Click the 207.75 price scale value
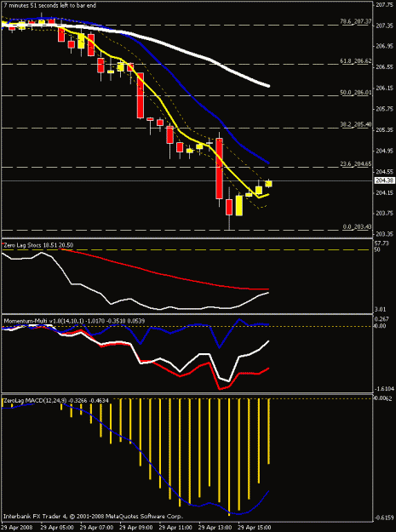 tap(386, 5)
